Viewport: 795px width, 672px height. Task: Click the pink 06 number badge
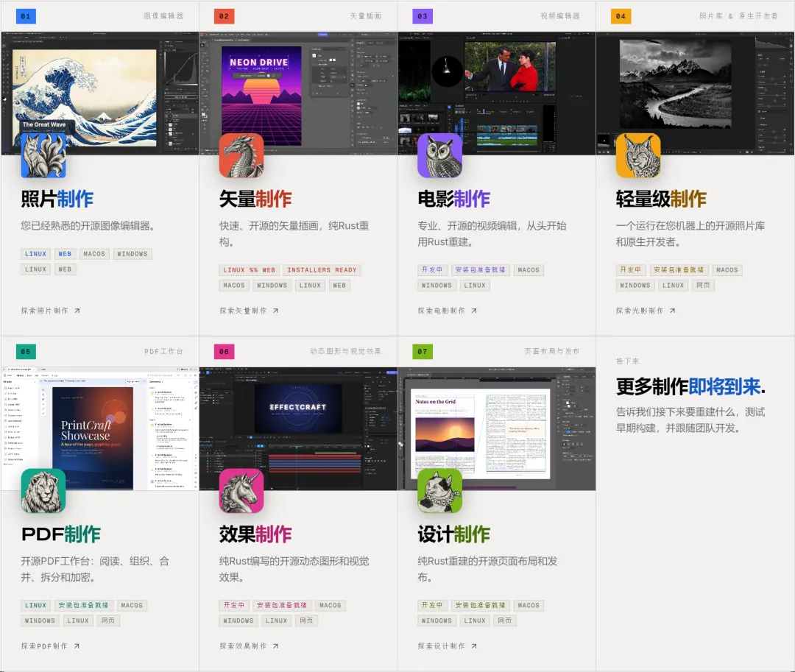point(224,352)
